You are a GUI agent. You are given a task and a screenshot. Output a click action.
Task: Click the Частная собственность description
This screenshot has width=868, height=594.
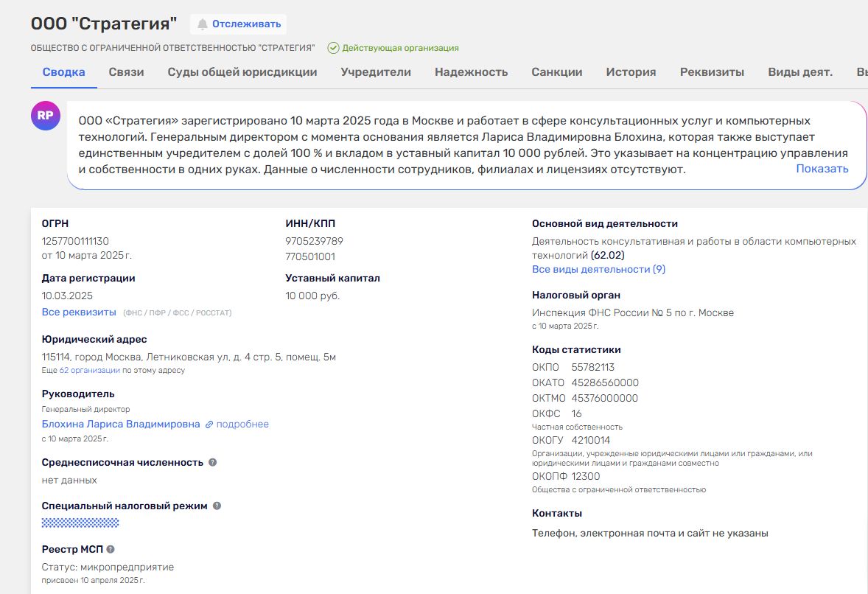[577, 427]
